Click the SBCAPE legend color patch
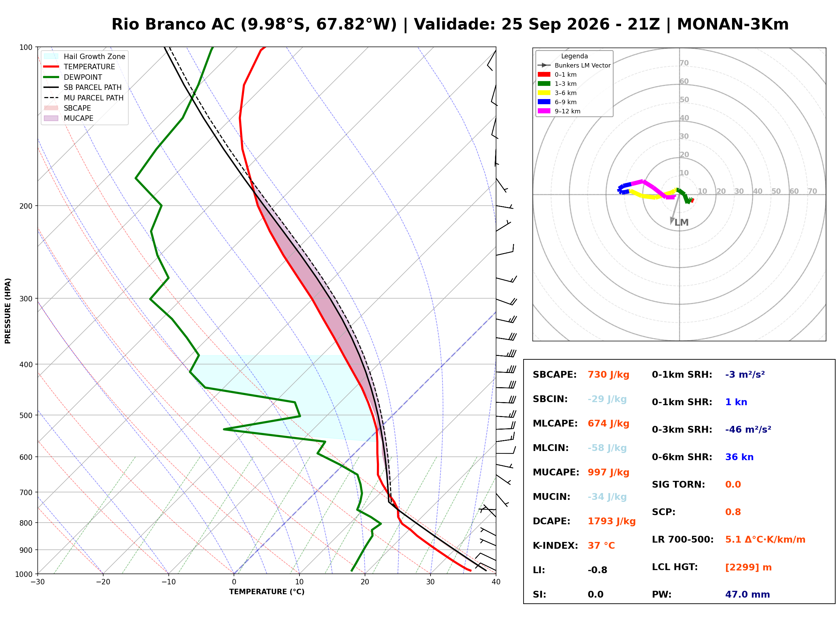Image resolution: width=840 pixels, height=621 pixels. (x=51, y=108)
